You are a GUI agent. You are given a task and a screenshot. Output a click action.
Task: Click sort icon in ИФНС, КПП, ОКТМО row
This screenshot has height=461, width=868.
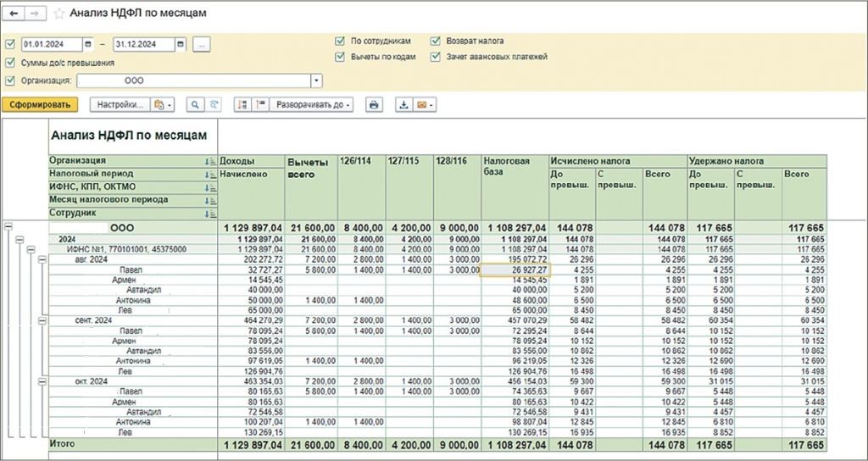pyautogui.click(x=210, y=187)
